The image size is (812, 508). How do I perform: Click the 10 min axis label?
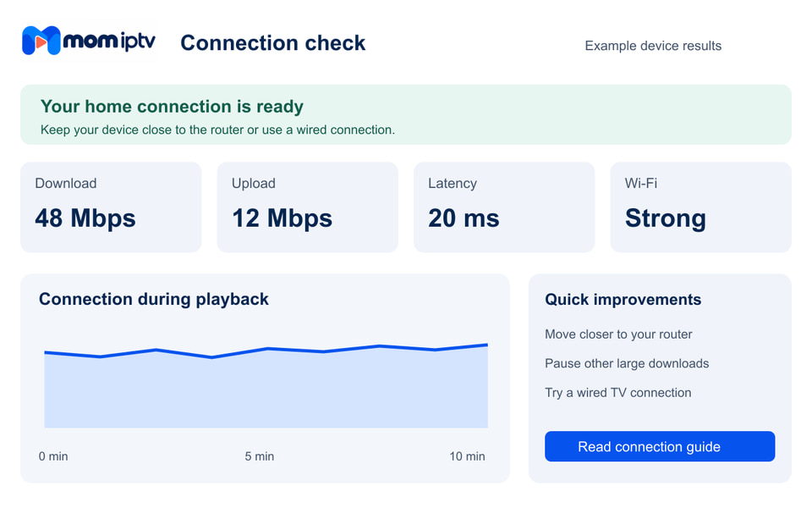[x=467, y=456]
